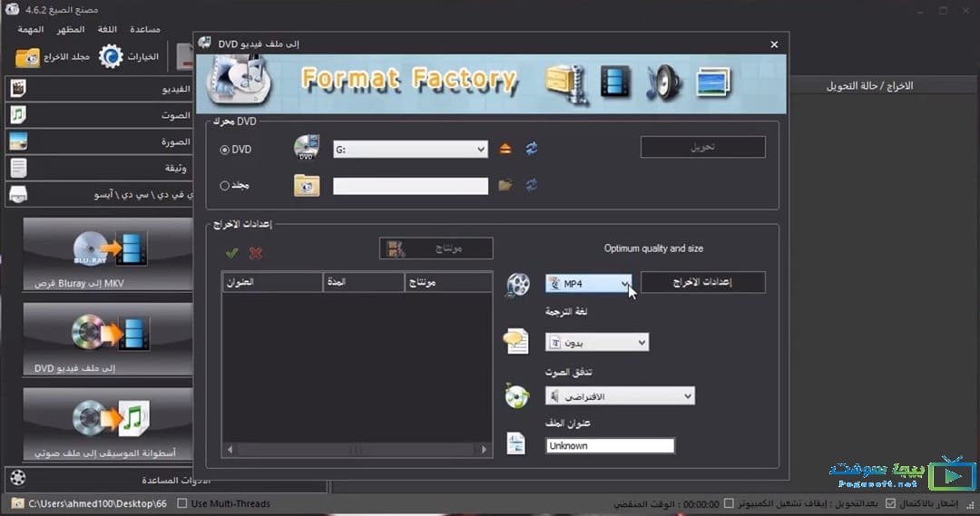Image resolution: width=980 pixels, height=516 pixels.
Task: Open the MP4 output format dropdown
Action: tap(588, 284)
